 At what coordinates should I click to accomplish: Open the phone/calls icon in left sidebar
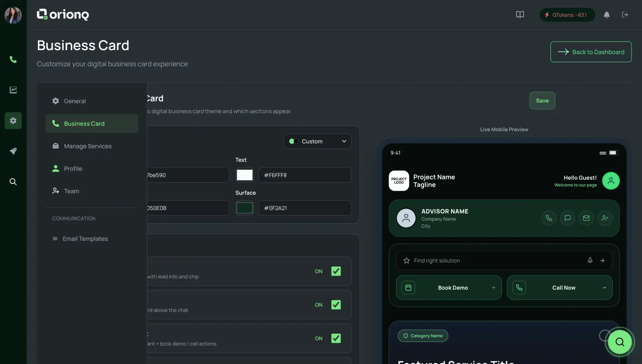pos(13,59)
